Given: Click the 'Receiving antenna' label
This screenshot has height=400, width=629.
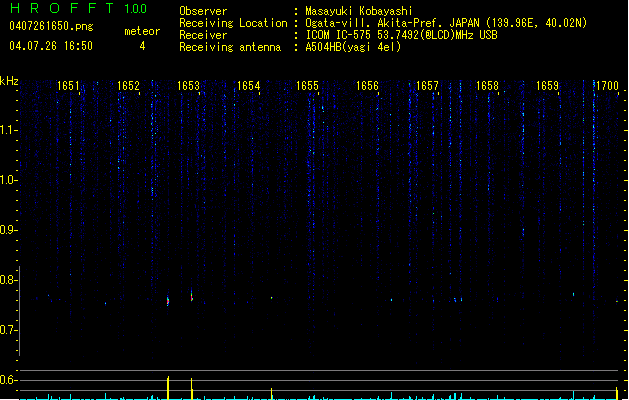Looking at the screenshot, I should click(x=230, y=47).
